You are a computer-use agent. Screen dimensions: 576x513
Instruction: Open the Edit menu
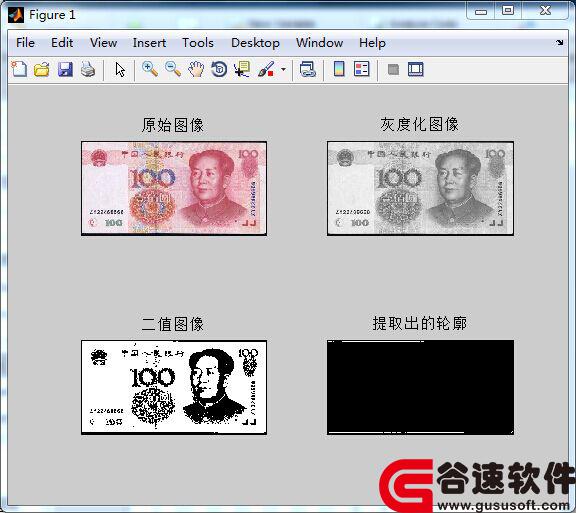click(62, 43)
